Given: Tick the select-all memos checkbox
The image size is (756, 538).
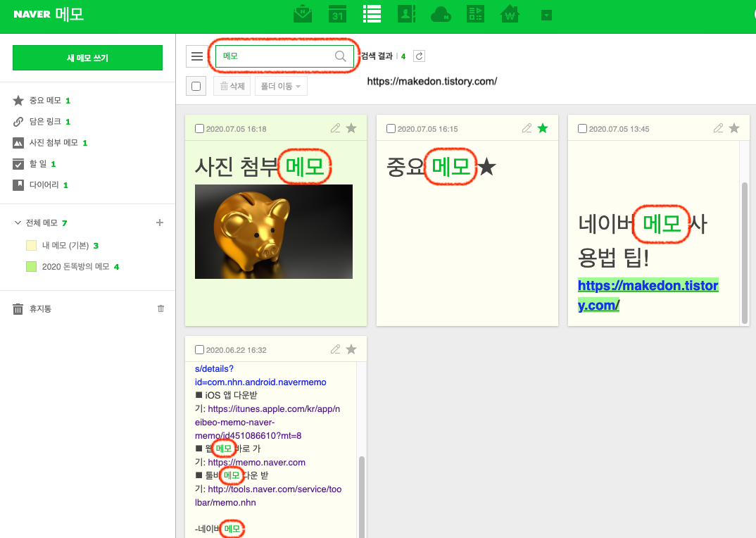Looking at the screenshot, I should (x=196, y=87).
